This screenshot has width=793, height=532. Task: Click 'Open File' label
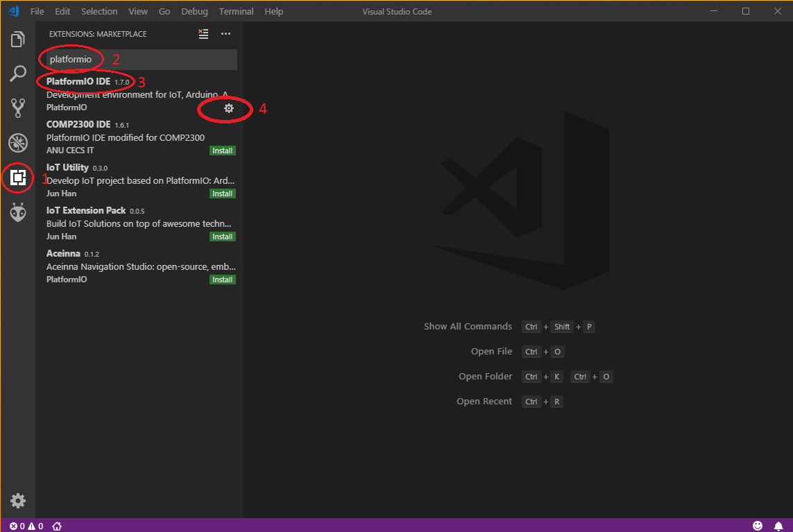[x=492, y=351]
